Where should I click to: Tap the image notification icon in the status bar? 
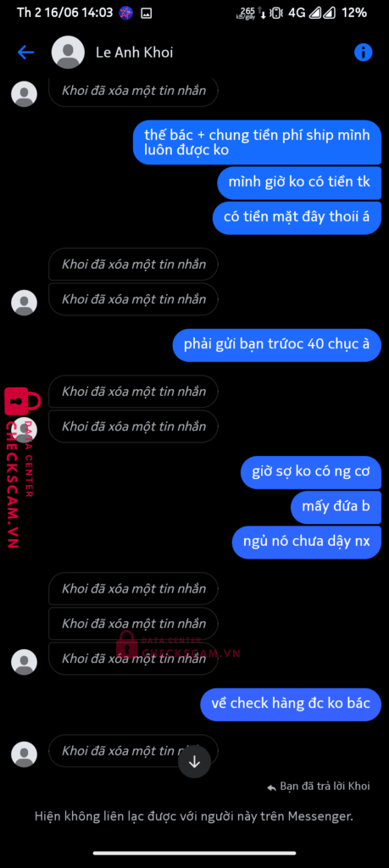[146, 13]
